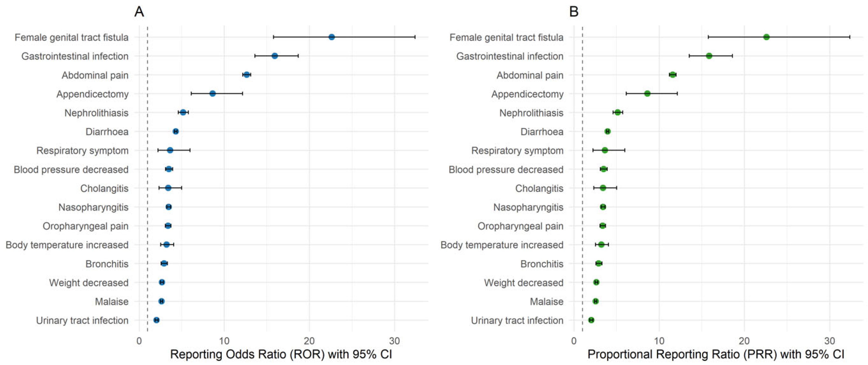The height and width of the screenshot is (365, 868).
Task: Click the green Female genital tract fistula point
Action: [766, 37]
